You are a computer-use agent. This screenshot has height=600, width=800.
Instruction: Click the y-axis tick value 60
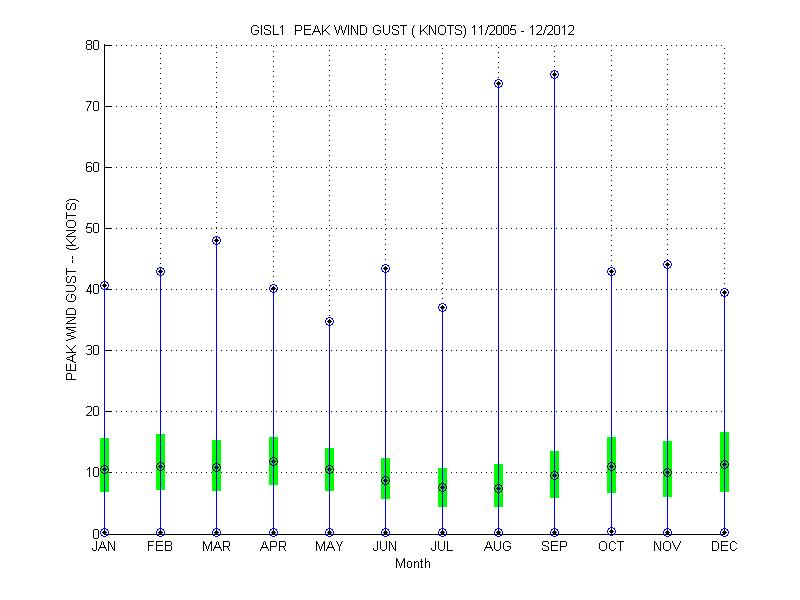(92, 167)
